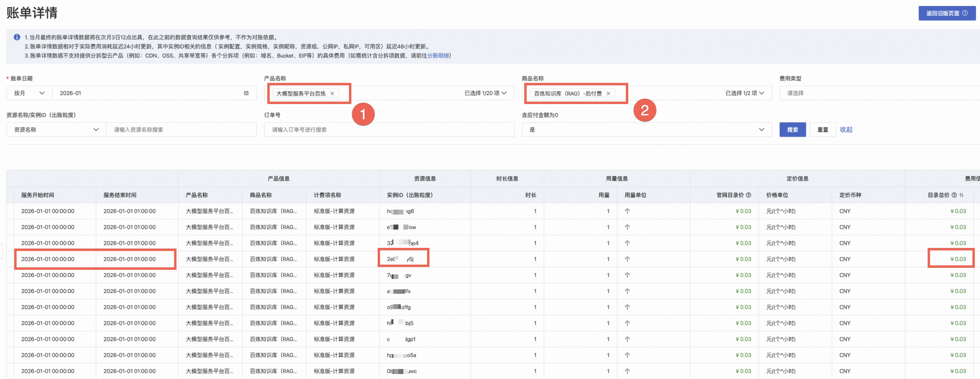Click the calendar icon in date field
980x379 pixels.
pos(246,93)
